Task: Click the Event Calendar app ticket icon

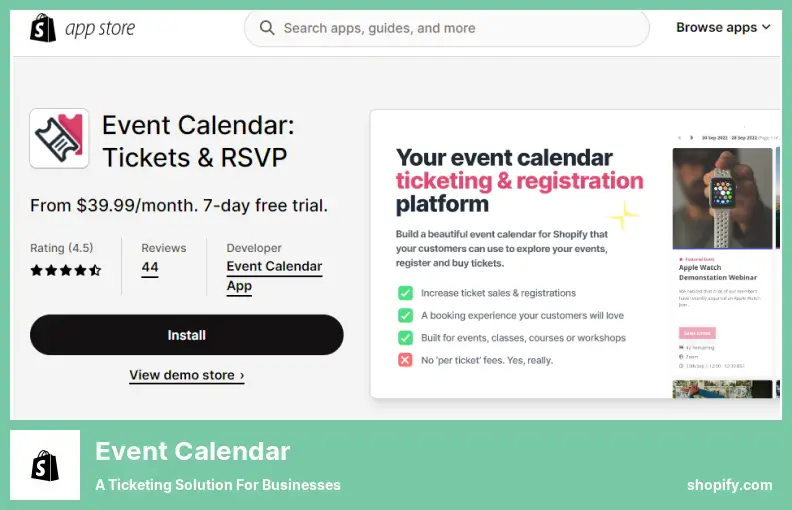Action: pos(59,138)
